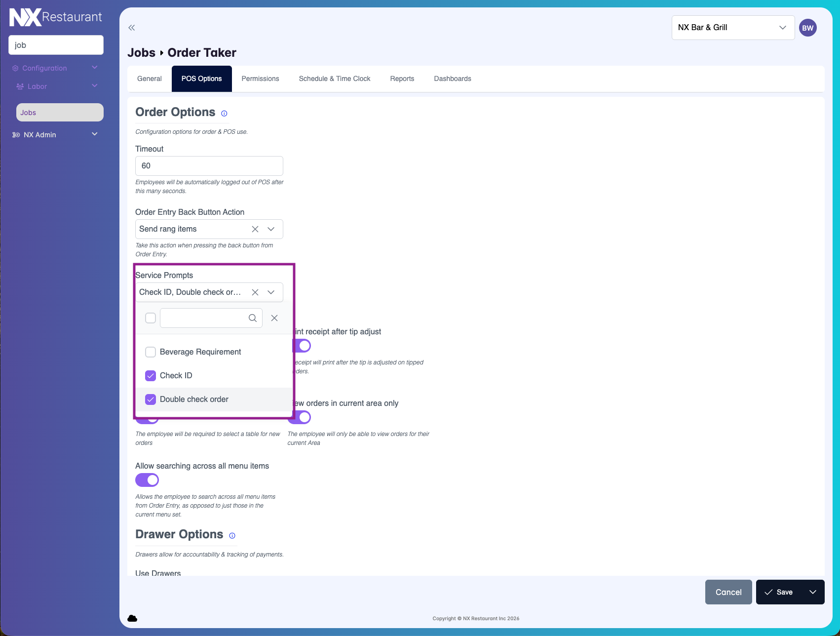
Task: Switch to the Permissions tab
Action: [260, 79]
